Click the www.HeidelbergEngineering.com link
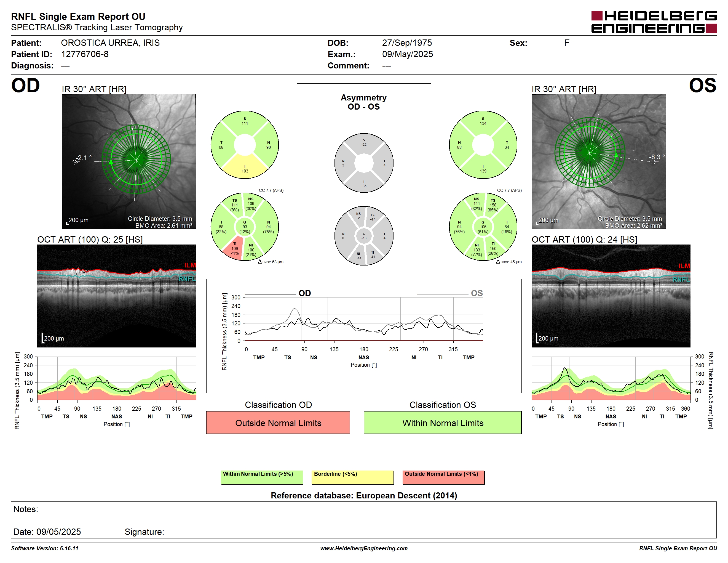The image size is (728, 563). click(x=364, y=548)
